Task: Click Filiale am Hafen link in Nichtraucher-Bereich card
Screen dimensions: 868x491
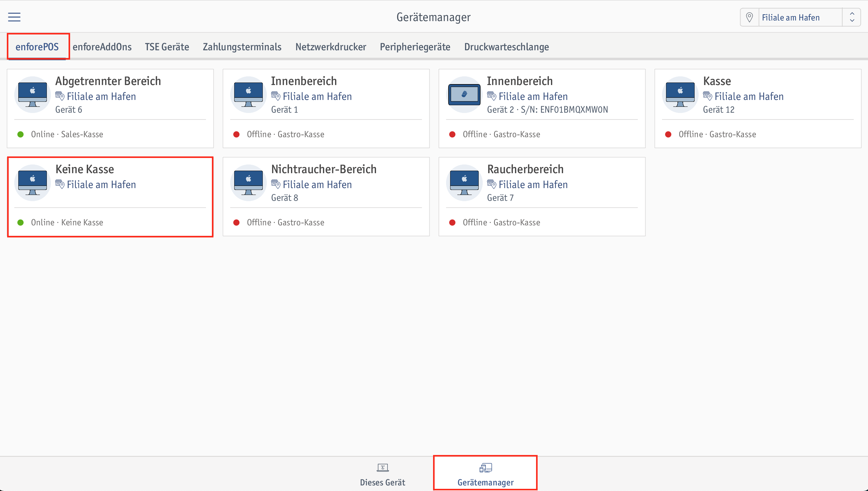Action: (317, 184)
